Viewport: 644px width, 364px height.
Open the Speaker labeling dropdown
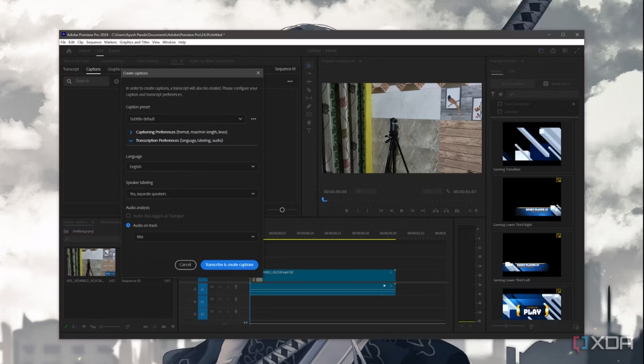[x=192, y=193]
